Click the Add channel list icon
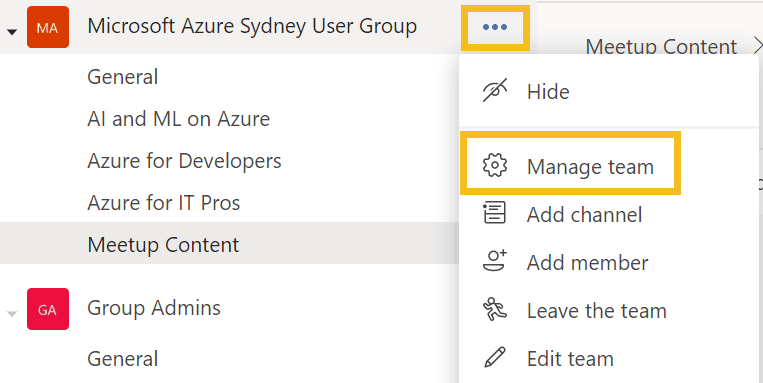 pos(495,213)
